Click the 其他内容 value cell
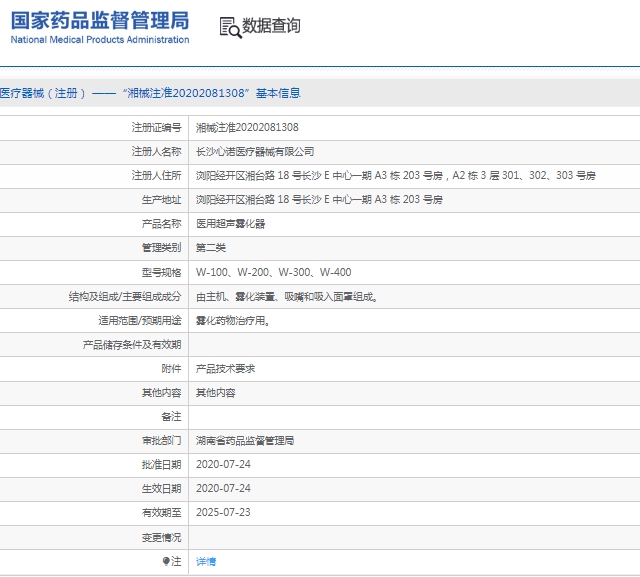 (216, 393)
